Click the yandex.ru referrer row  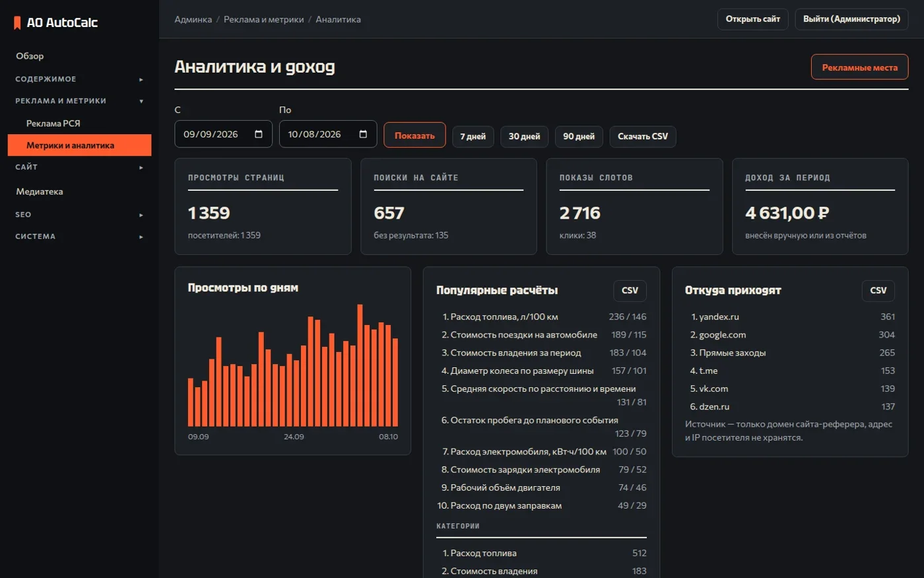(790, 317)
